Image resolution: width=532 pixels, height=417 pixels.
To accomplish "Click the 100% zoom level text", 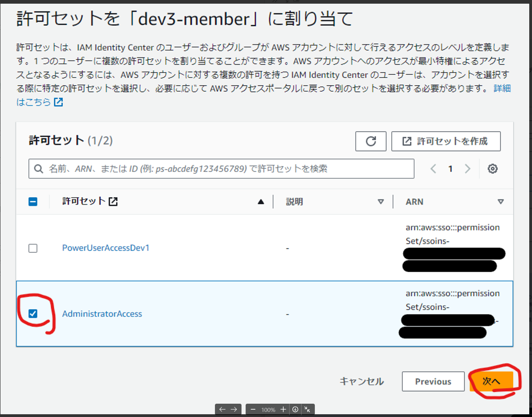I will tap(268, 410).
